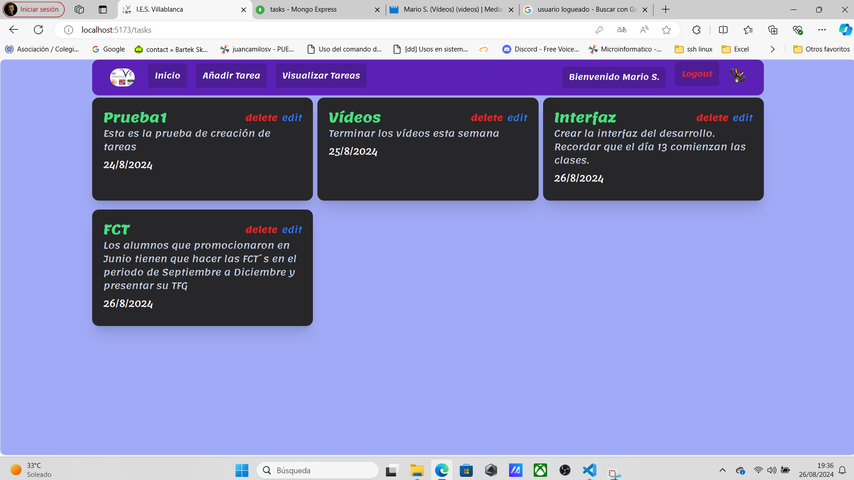Open the browser workspaces icon
Screen dimensions: 854x480
(x=79, y=9)
